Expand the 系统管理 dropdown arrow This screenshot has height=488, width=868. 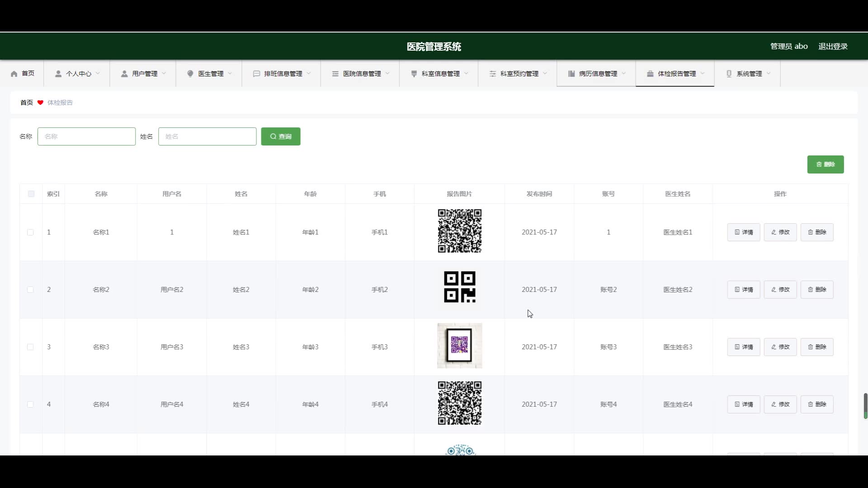(769, 73)
